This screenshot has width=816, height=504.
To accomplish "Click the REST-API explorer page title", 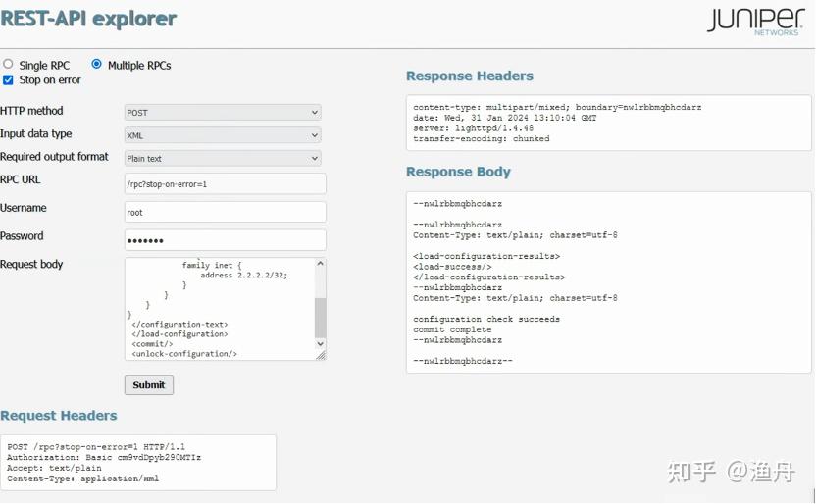I will pyautogui.click(x=88, y=18).
